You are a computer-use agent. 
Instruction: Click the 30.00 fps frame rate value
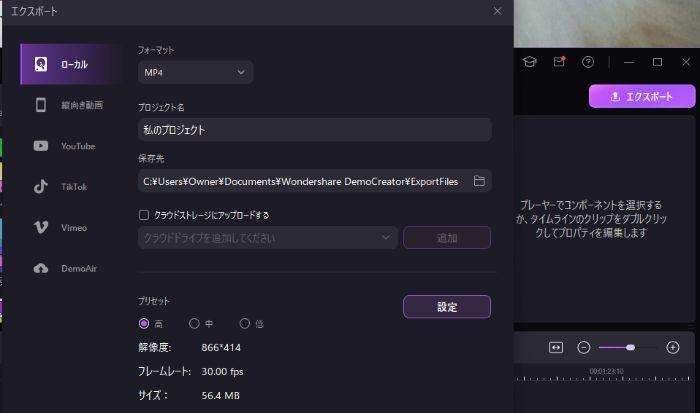222,371
